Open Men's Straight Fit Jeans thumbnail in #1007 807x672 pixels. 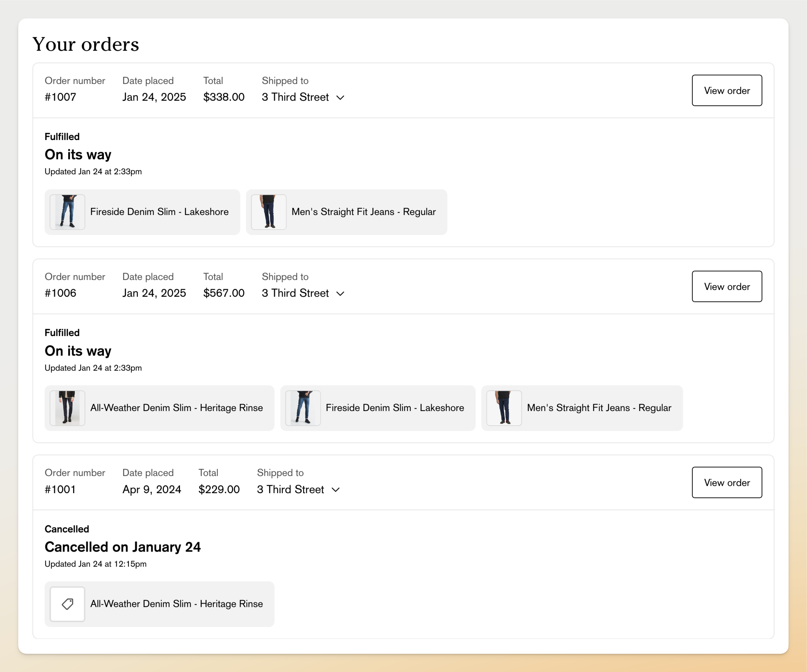pyautogui.click(x=268, y=212)
